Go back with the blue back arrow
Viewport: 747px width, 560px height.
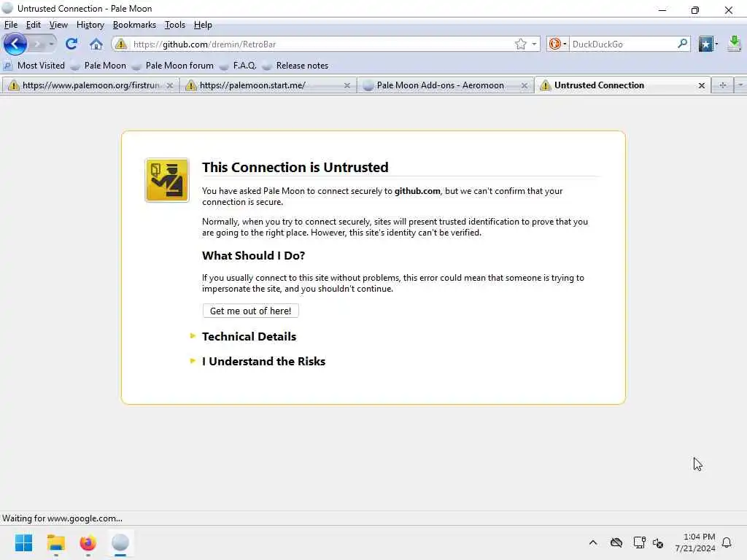click(15, 44)
